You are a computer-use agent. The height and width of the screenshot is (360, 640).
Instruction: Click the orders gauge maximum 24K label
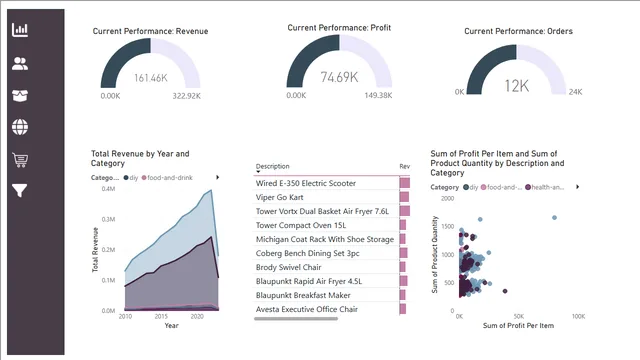pos(576,92)
